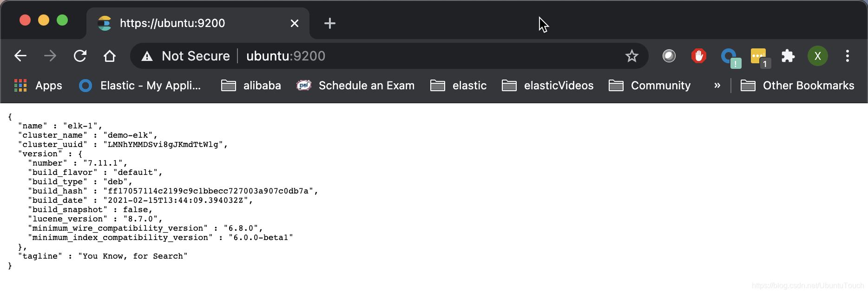Click the gray circular extension icon
This screenshot has height=294, width=868.
(669, 56)
